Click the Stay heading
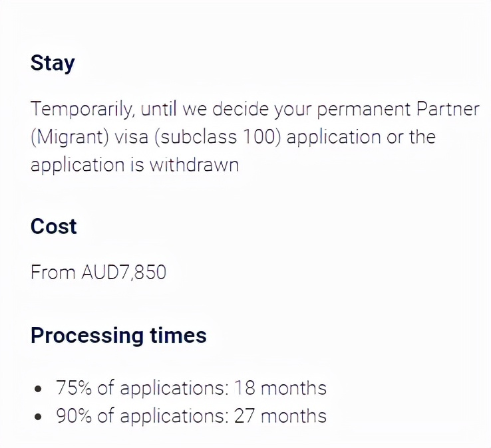The width and height of the screenshot is (491, 448). [53, 64]
